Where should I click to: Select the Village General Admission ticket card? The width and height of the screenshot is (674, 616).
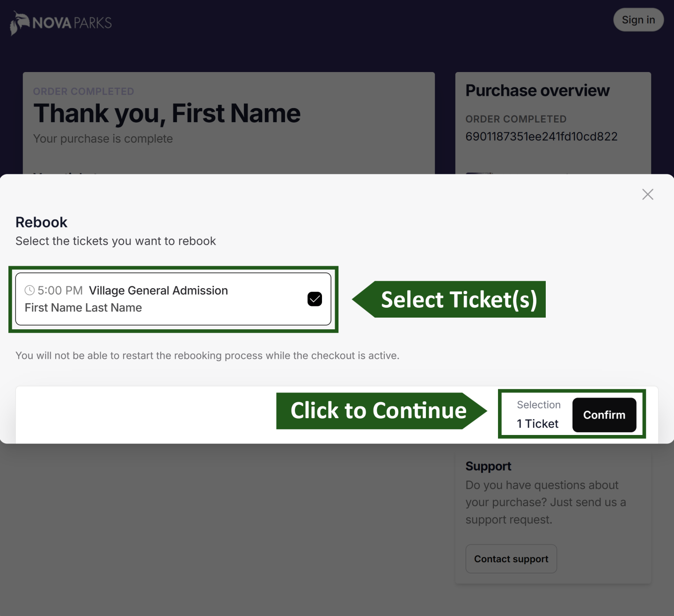[x=173, y=298]
